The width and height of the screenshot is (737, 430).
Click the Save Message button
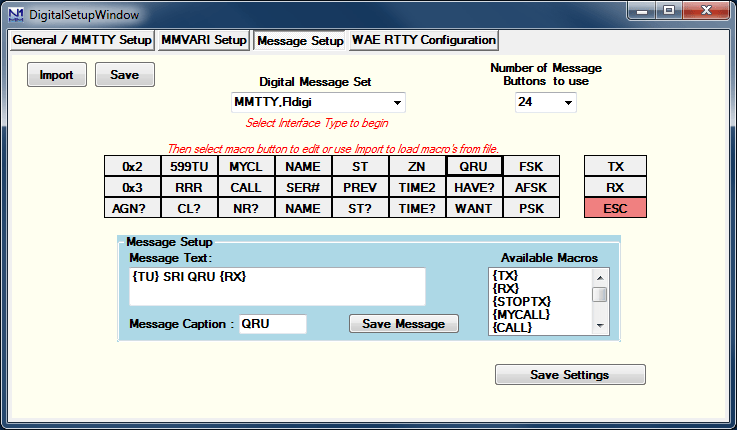[404, 324]
